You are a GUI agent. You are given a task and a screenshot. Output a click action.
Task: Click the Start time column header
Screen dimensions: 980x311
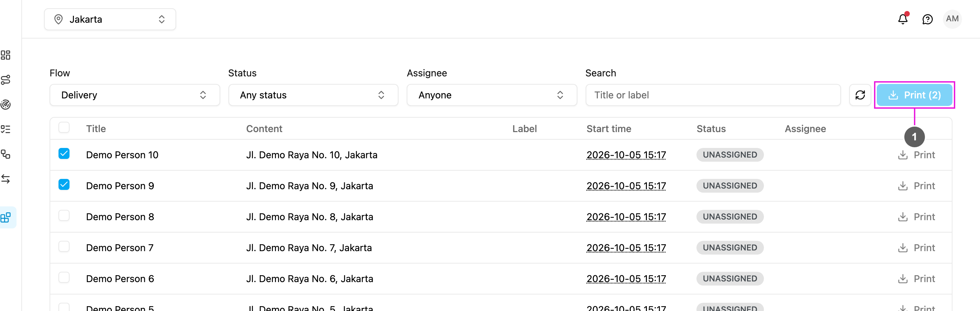609,129
